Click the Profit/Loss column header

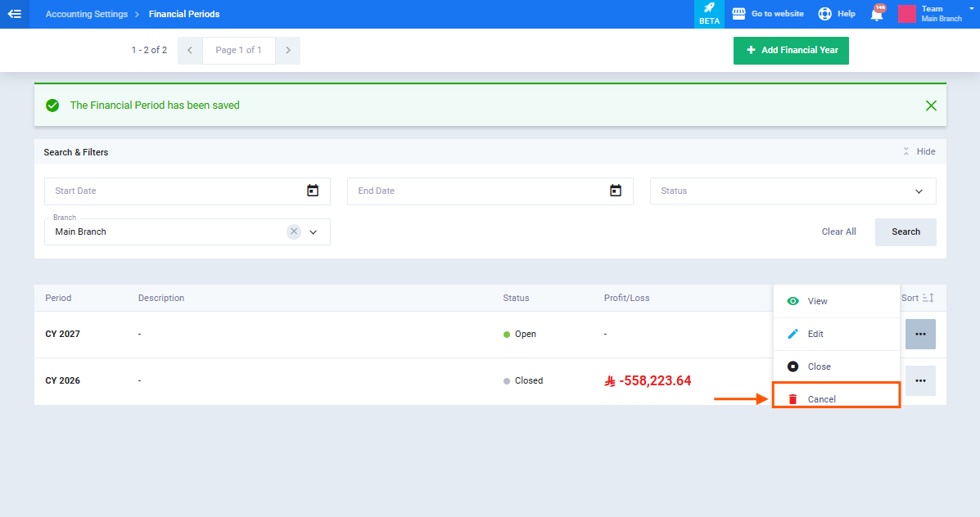point(627,298)
